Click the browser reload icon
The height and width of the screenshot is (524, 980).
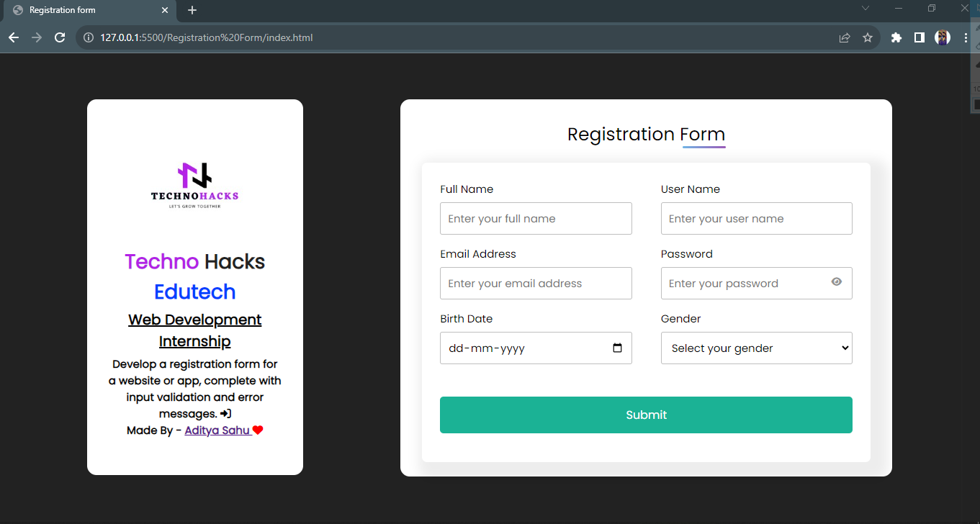tap(60, 37)
